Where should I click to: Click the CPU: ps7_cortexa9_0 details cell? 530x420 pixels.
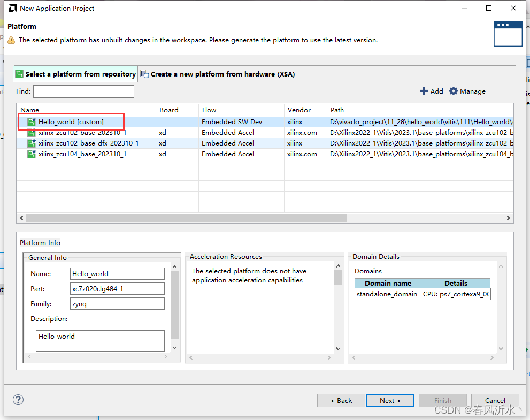tap(456, 294)
